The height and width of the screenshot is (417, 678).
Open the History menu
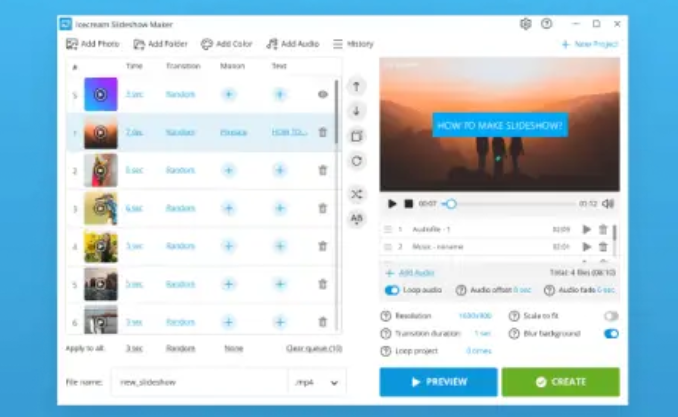[x=353, y=44]
